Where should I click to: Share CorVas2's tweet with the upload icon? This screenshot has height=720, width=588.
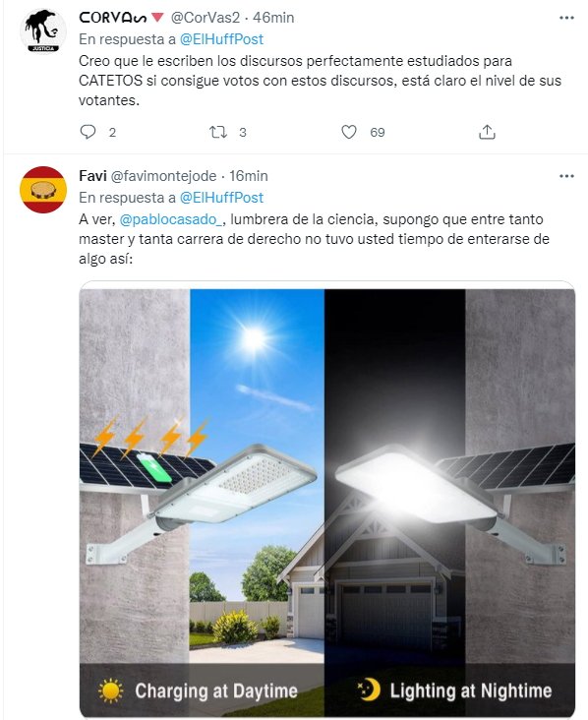[487, 132]
